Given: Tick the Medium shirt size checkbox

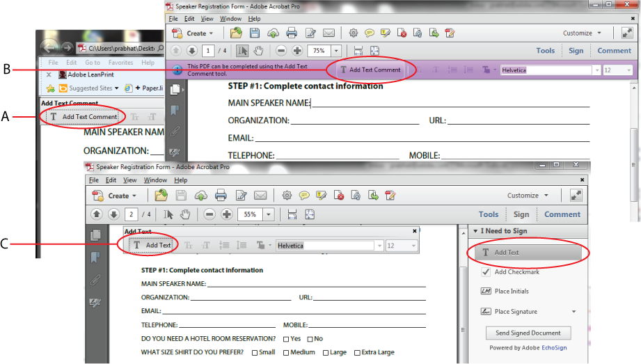Looking at the screenshot, I should tap(286, 353).
